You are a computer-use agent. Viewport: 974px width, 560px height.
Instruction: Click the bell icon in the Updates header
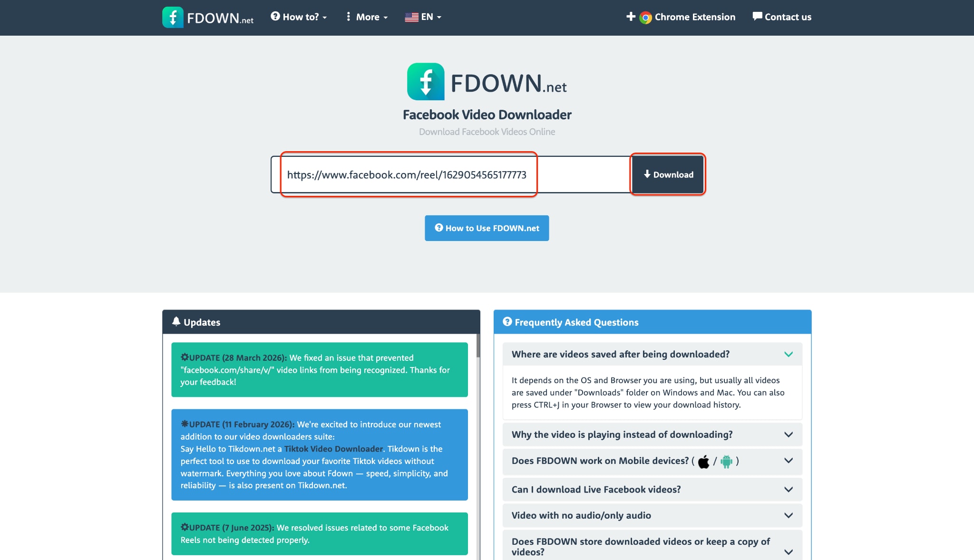point(176,322)
